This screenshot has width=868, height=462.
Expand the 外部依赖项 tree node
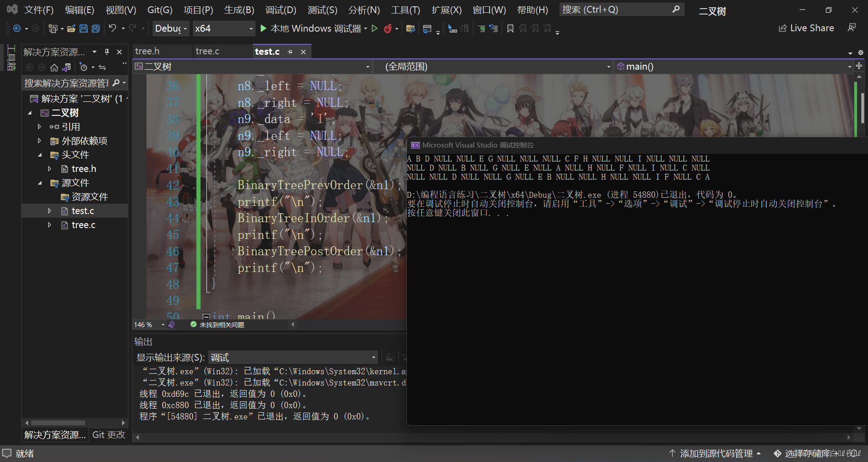tap(39, 141)
